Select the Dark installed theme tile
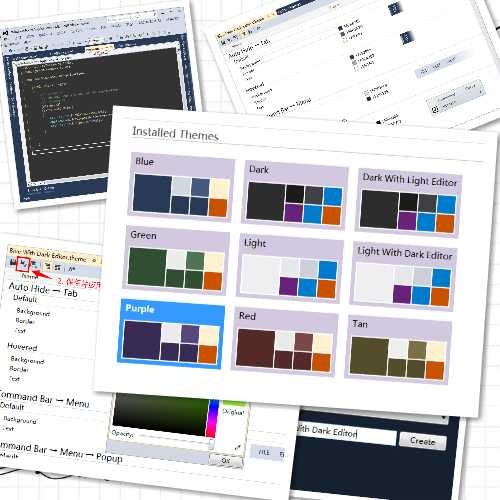 tap(295, 195)
